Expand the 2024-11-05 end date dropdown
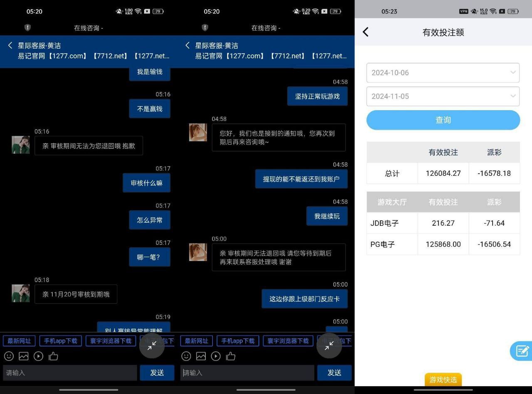 pyautogui.click(x=443, y=96)
